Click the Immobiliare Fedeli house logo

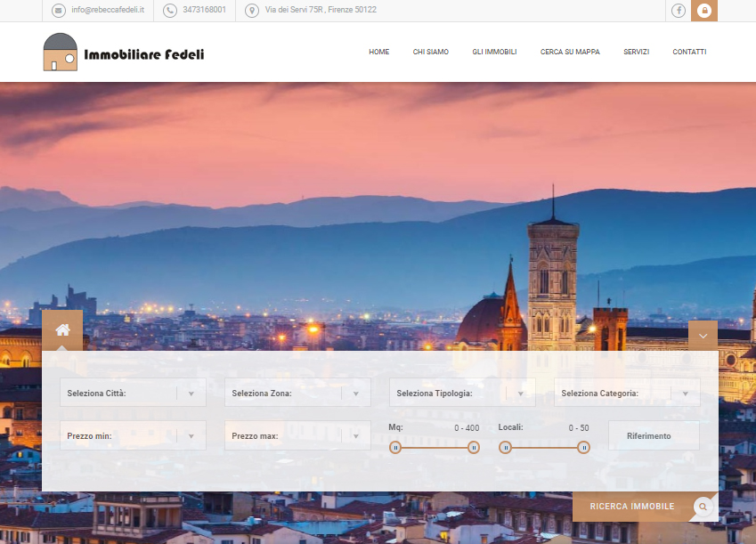(x=61, y=52)
